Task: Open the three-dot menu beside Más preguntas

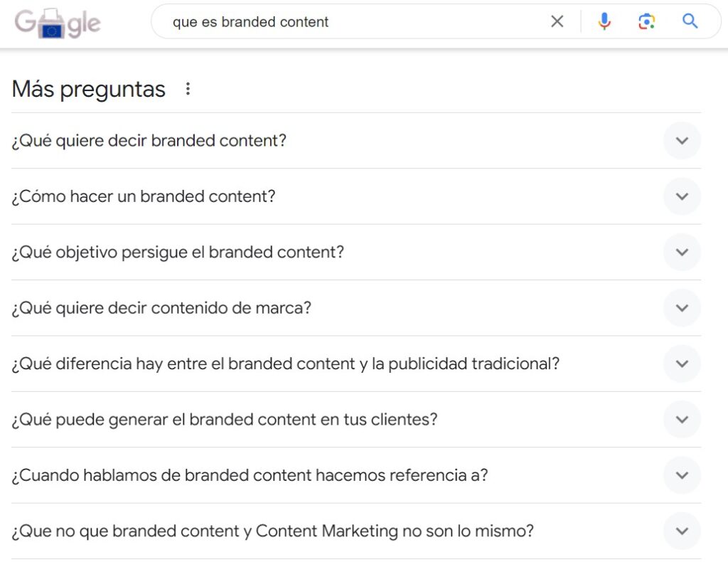Action: point(188,88)
